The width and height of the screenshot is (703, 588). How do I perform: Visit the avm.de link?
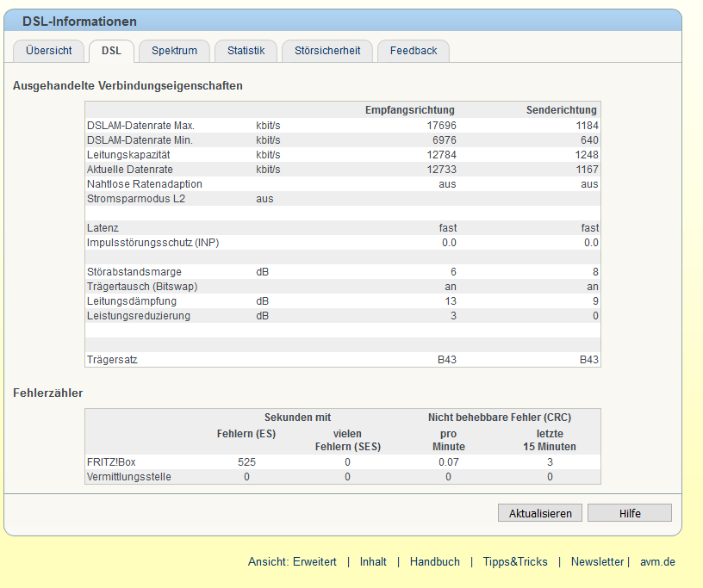(x=657, y=562)
